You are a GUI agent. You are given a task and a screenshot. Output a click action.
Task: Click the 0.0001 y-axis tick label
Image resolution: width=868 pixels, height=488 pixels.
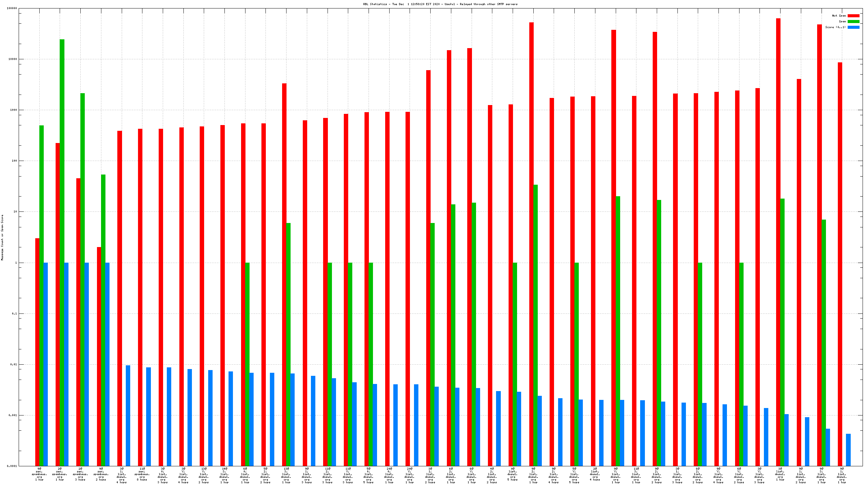pyautogui.click(x=12, y=466)
